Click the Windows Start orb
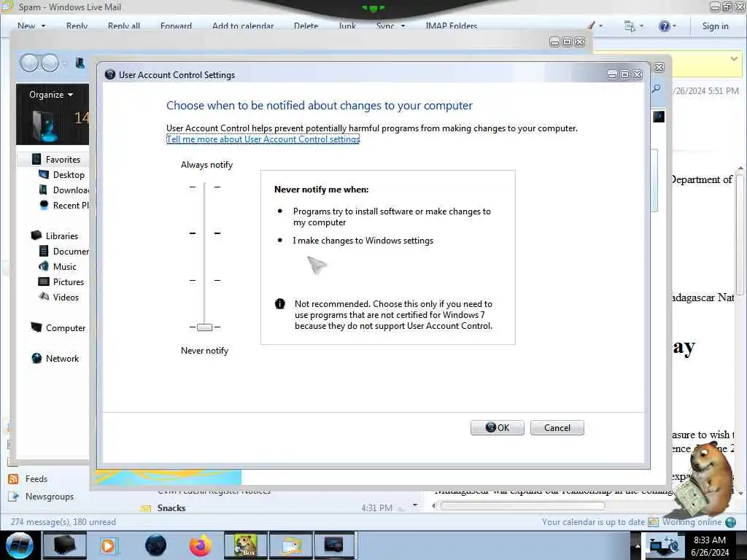The height and width of the screenshot is (560, 747). (20, 545)
